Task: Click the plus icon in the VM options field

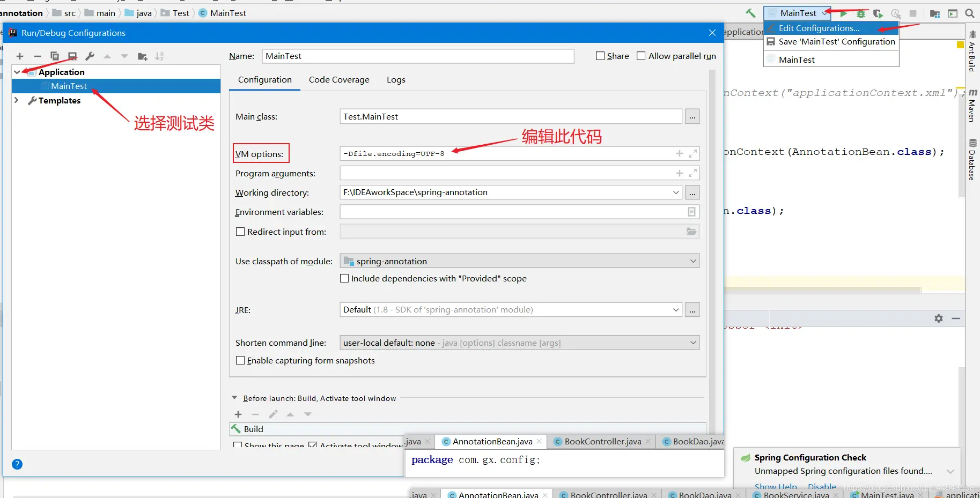Action: (x=680, y=154)
